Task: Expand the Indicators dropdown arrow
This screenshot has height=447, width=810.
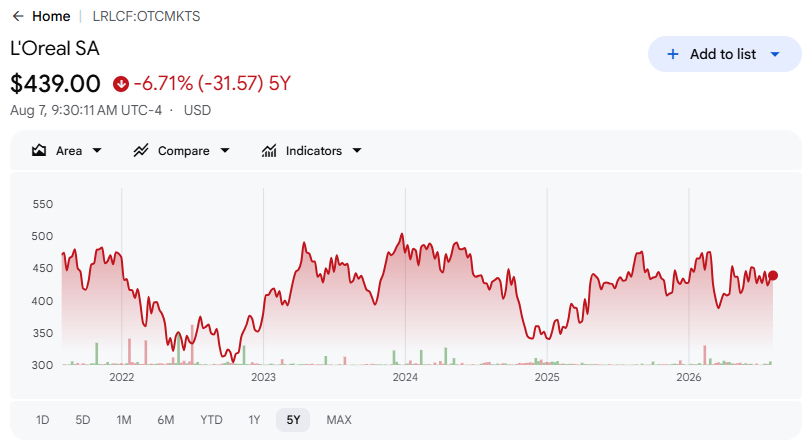Action: [x=357, y=151]
